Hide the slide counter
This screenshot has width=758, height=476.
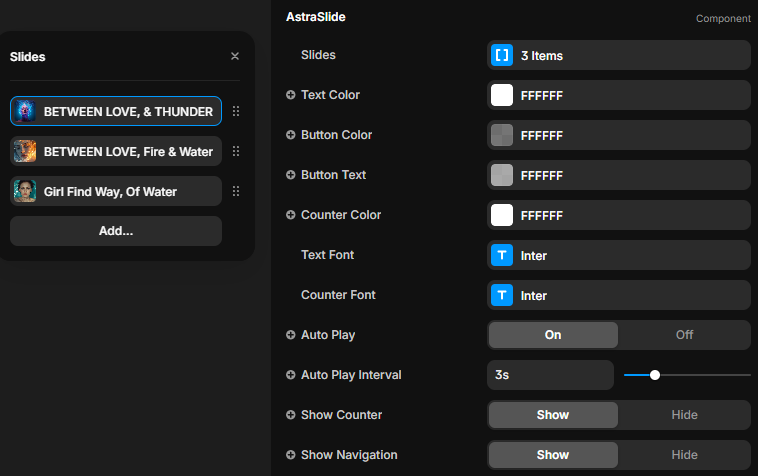point(684,415)
